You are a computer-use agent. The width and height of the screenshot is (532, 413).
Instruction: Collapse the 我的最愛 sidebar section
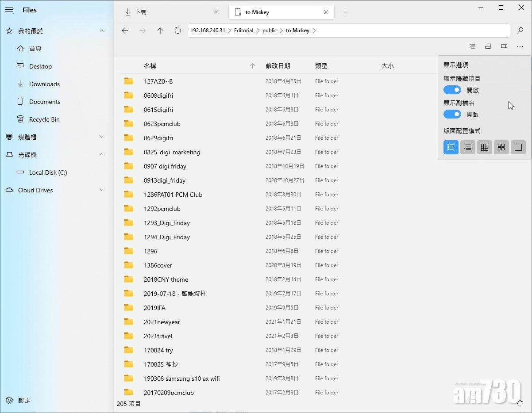point(102,31)
